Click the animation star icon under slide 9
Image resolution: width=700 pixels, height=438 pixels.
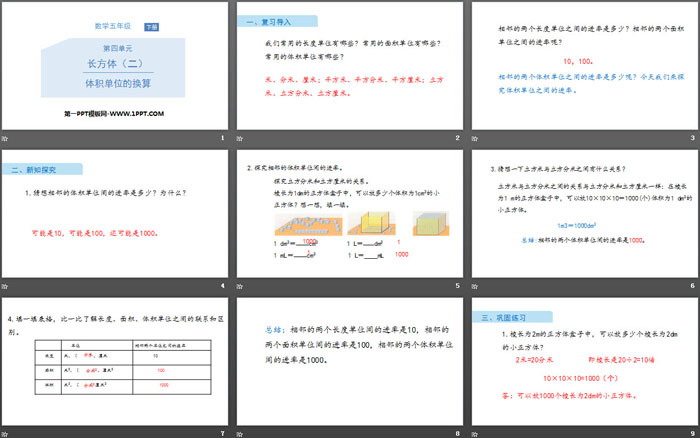475,434
